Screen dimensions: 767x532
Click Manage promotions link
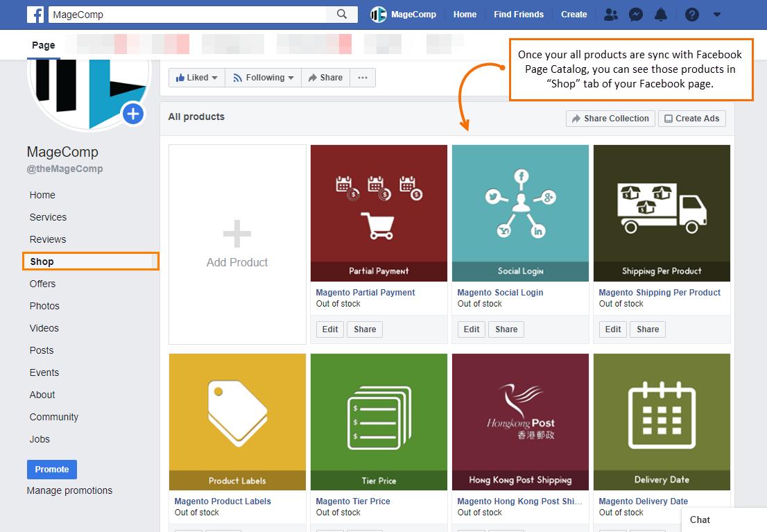(69, 490)
